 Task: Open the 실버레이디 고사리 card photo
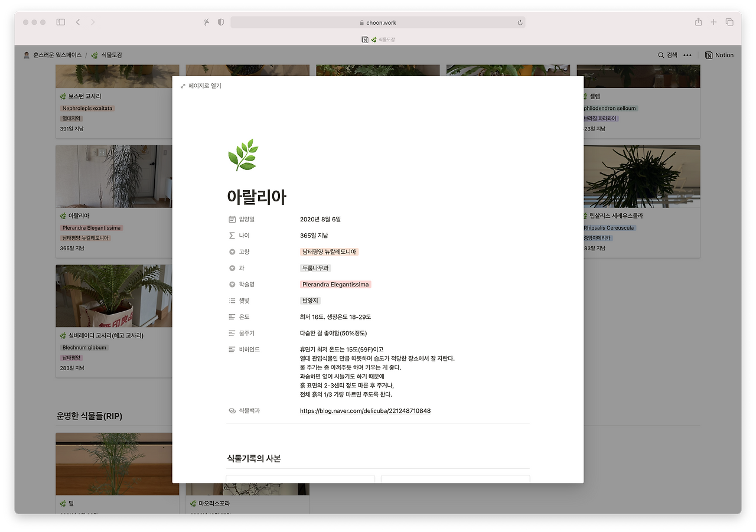coord(114,296)
